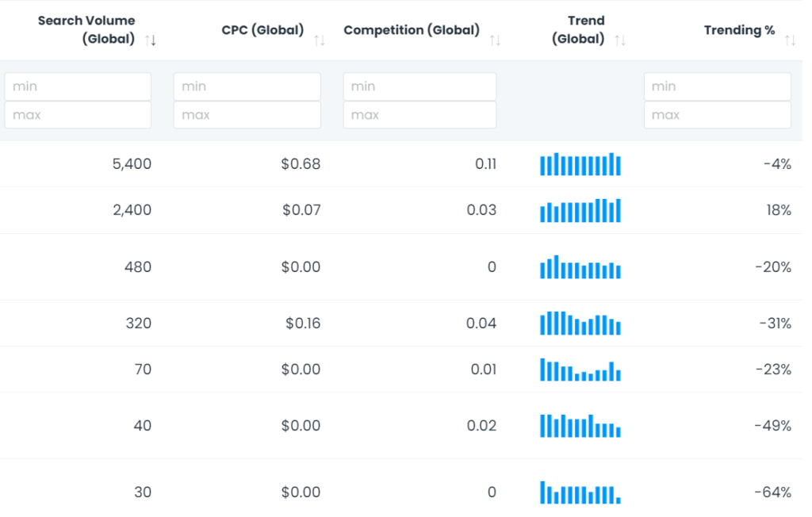Open trend sparkline for 2,400 volume row
Viewport: 812px width, 517px height.
pos(580,210)
